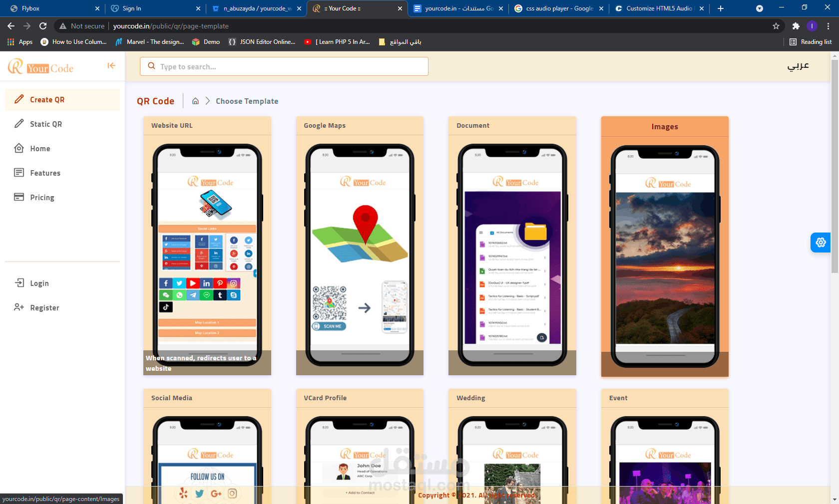The image size is (839, 504).
Task: Focus the Type to search field
Action: pyautogui.click(x=284, y=66)
